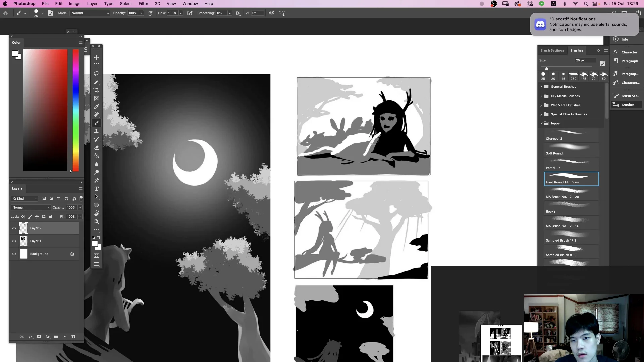Create a new layer with plus icon
Viewport: 644px width, 362px height.
tap(65, 337)
